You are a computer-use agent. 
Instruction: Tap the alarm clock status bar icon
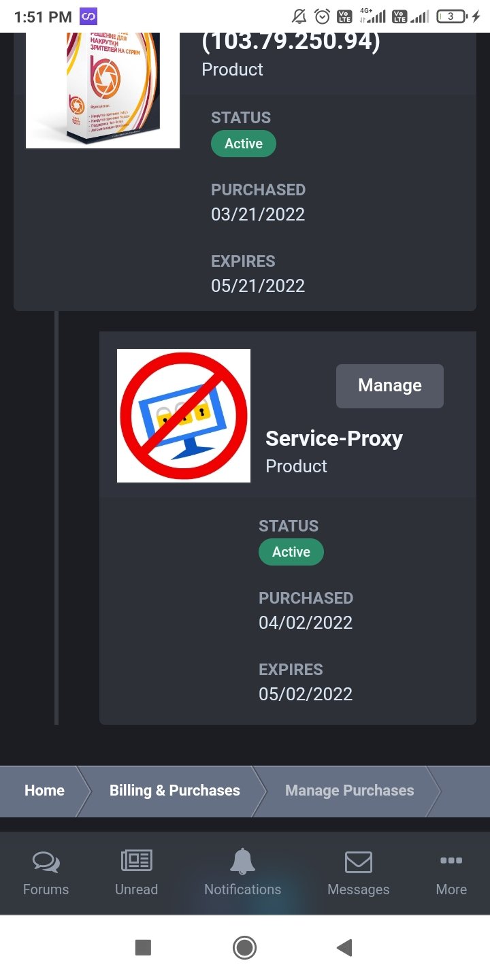[322, 16]
